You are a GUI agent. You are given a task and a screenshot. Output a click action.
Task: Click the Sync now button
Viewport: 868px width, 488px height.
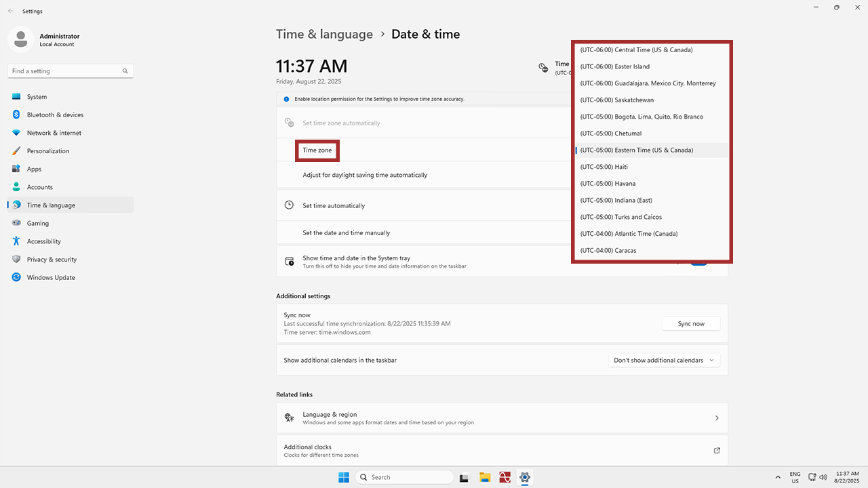(690, 324)
